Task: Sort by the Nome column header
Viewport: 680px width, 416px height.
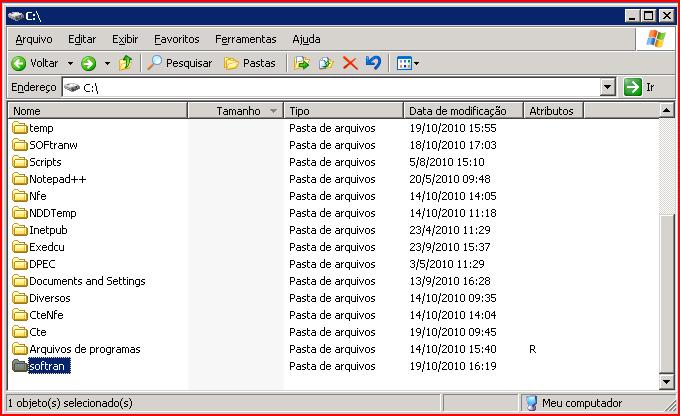Action: [98, 111]
